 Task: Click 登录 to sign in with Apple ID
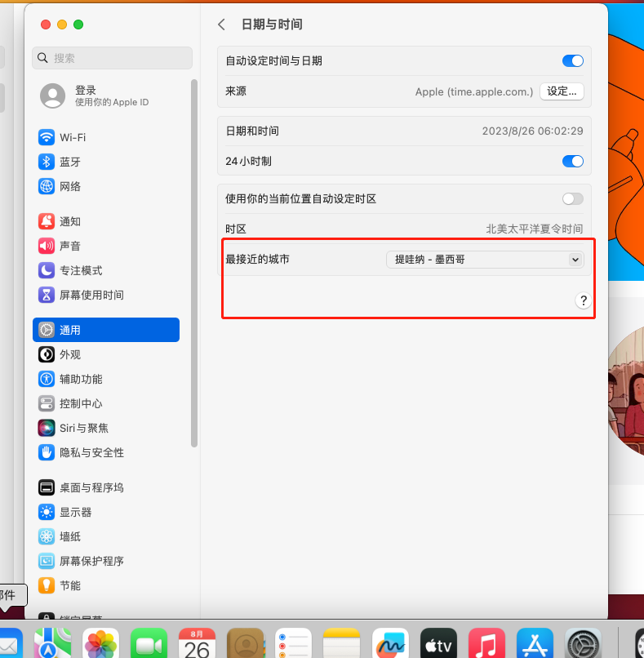click(x=86, y=91)
